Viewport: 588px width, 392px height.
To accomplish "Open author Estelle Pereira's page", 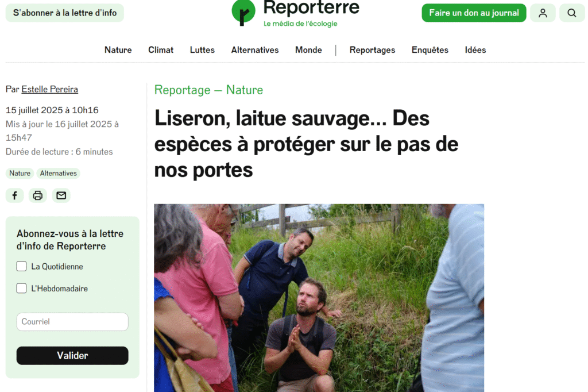I will [x=49, y=89].
